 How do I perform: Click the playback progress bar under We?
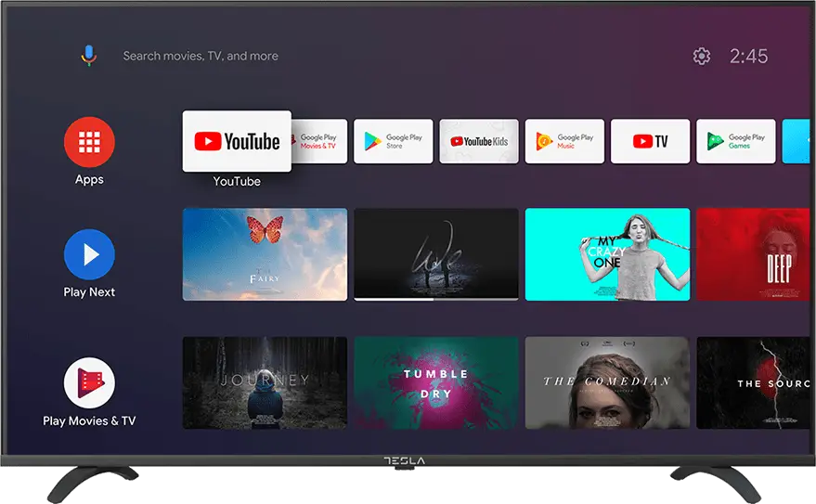point(436,299)
